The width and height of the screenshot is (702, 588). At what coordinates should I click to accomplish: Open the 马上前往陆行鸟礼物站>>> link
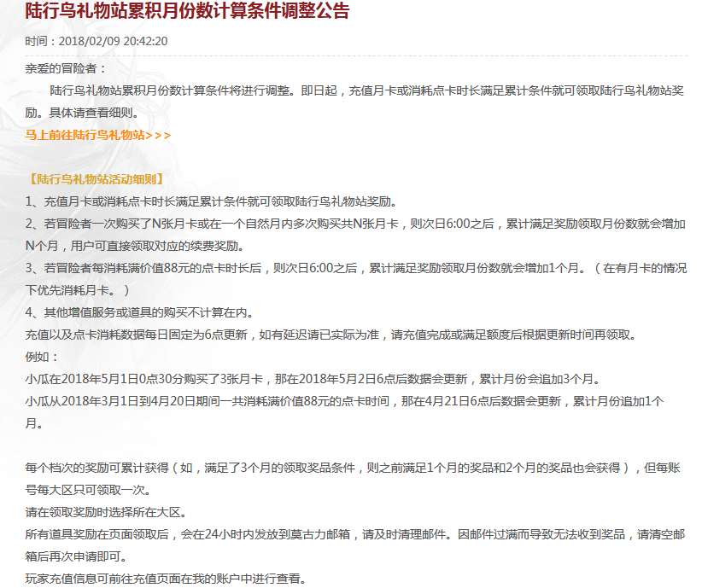(97, 135)
